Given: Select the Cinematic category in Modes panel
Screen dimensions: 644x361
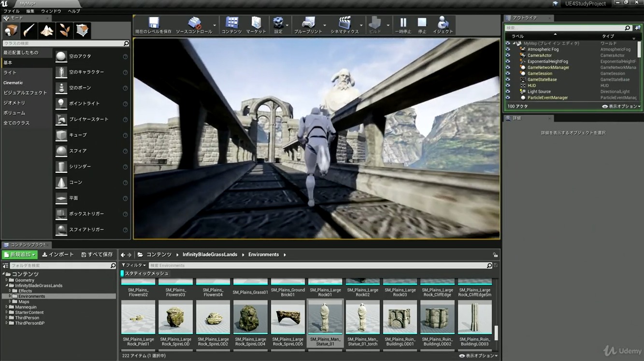Looking at the screenshot, I should (14, 83).
